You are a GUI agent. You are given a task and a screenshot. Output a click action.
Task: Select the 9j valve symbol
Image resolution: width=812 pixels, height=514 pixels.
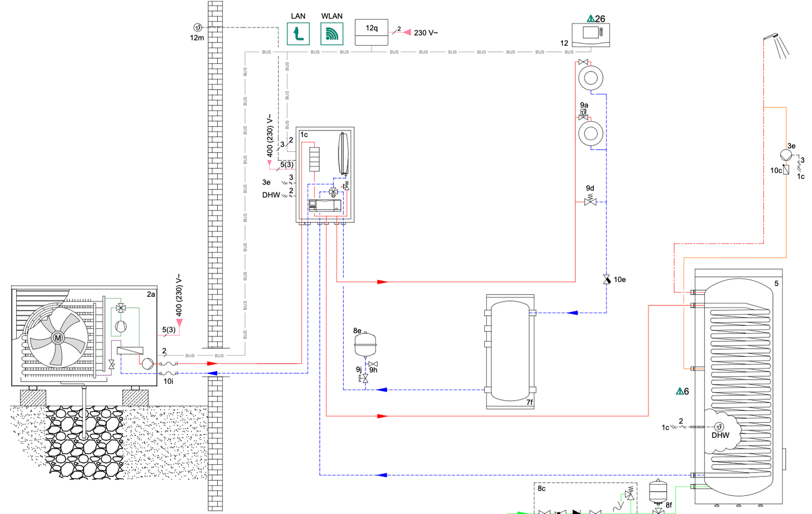pyautogui.click(x=363, y=379)
